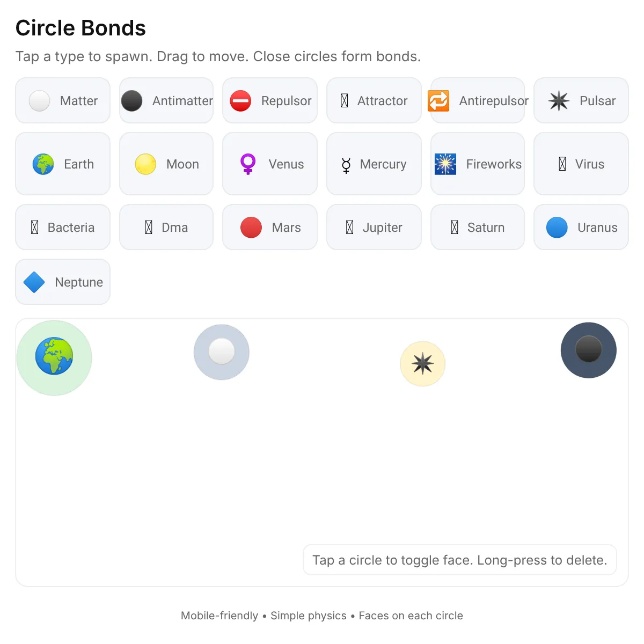Choose the Mercury symbol icon
The height and width of the screenshot is (644, 644).
(x=346, y=165)
